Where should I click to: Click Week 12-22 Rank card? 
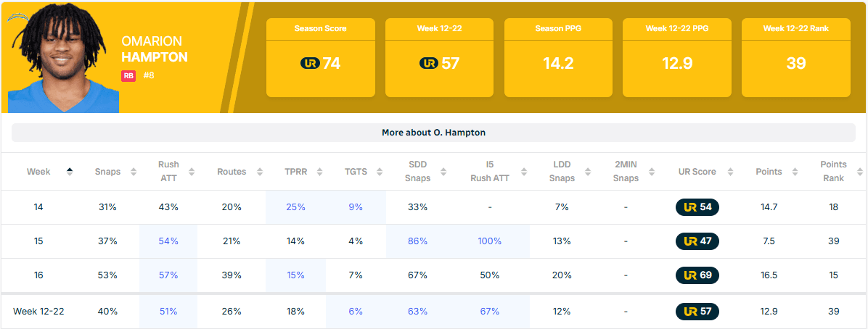click(795, 57)
